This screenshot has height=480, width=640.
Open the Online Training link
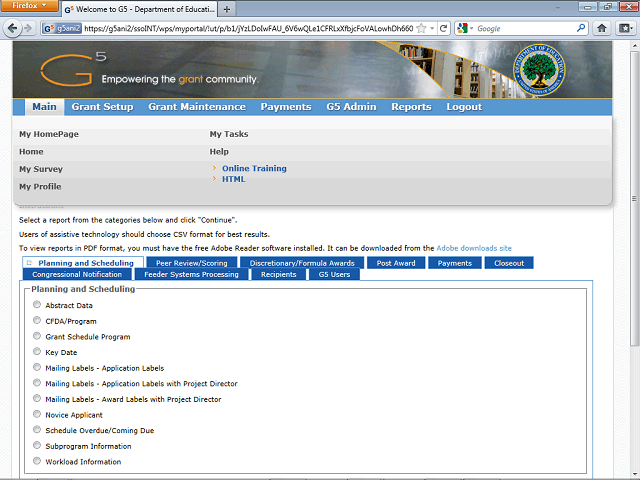[x=254, y=168]
